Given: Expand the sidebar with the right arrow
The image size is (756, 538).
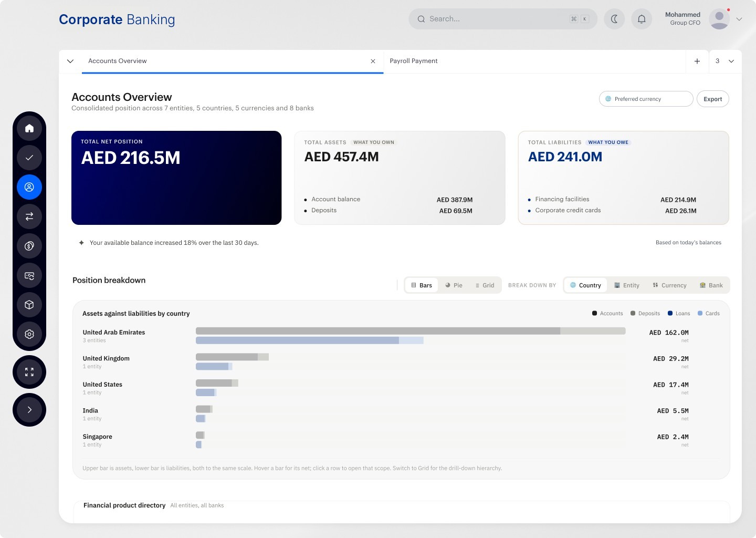Looking at the screenshot, I should [x=29, y=410].
